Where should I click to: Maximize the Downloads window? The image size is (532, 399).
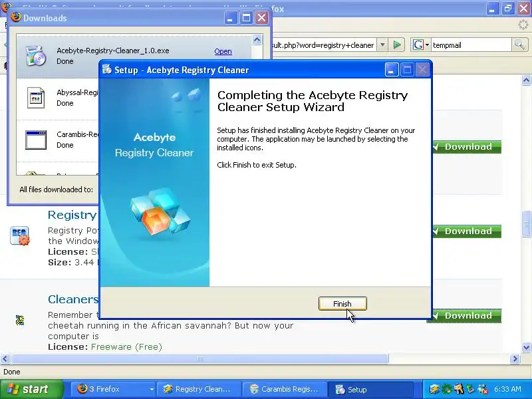pos(246,17)
